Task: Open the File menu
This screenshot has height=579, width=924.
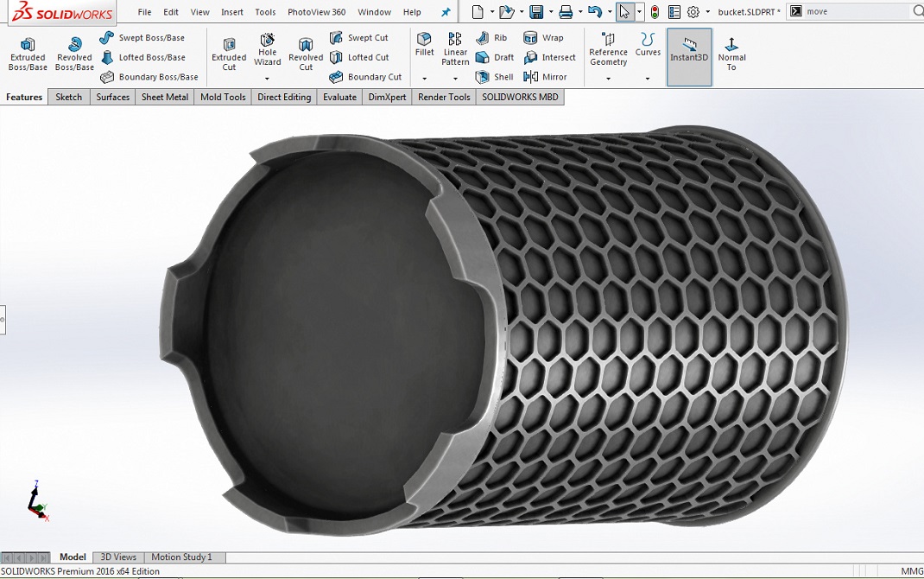Action: pyautogui.click(x=144, y=12)
